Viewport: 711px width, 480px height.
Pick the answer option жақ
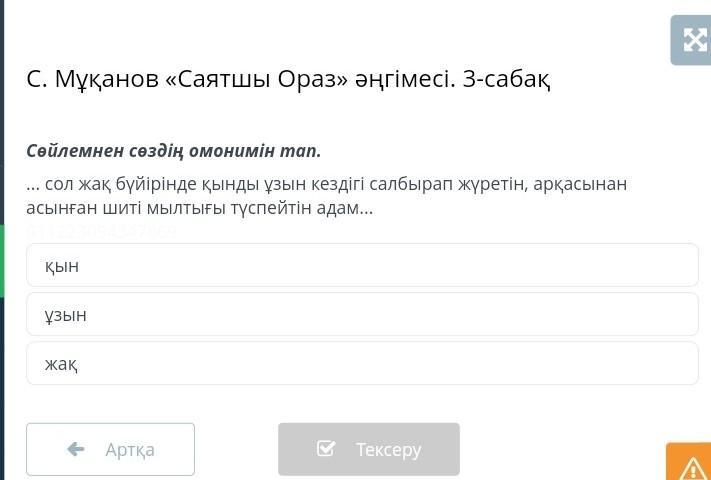point(362,363)
